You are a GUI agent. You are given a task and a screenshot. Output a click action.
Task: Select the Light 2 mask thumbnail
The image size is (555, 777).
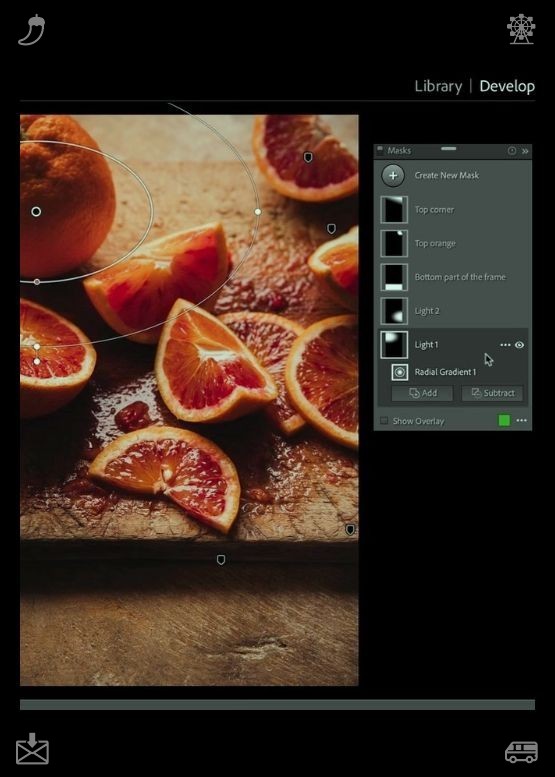[394, 311]
